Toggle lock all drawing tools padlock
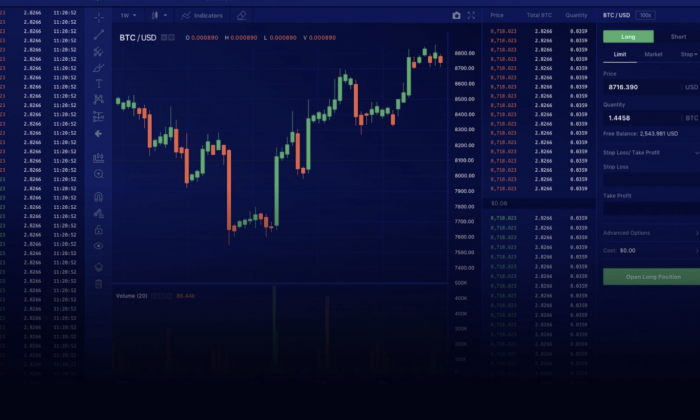This screenshot has height=420, width=700. pyautogui.click(x=99, y=230)
